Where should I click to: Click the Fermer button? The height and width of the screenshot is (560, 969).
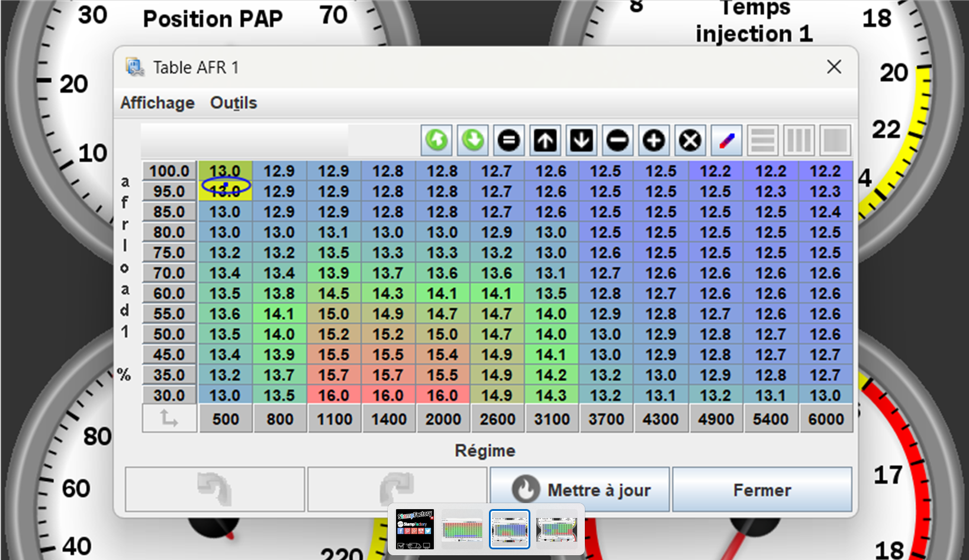pyautogui.click(x=762, y=490)
